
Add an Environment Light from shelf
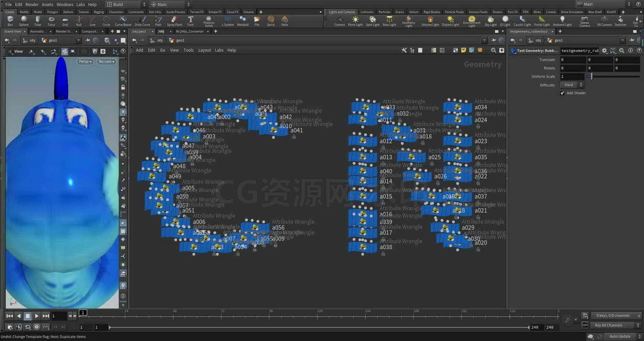coord(472,21)
